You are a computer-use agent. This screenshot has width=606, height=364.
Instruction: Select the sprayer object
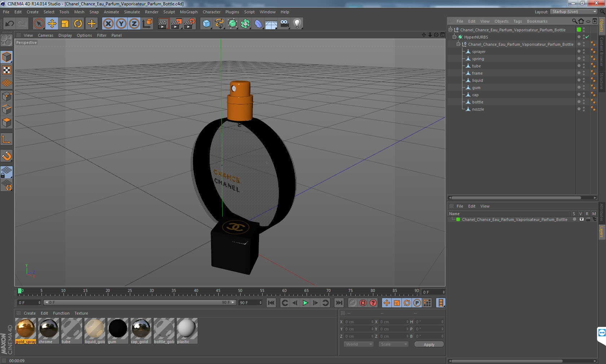click(x=479, y=52)
